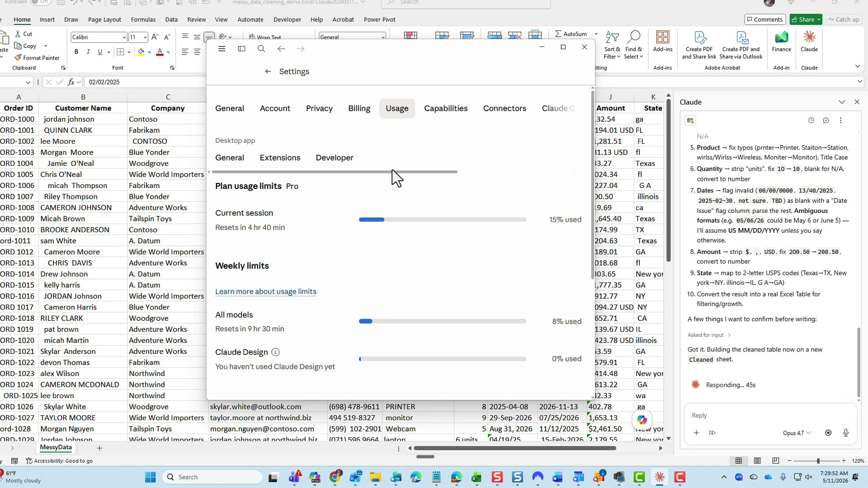
Task: Click the stop response button in Claude reply box
Action: coord(828,433)
